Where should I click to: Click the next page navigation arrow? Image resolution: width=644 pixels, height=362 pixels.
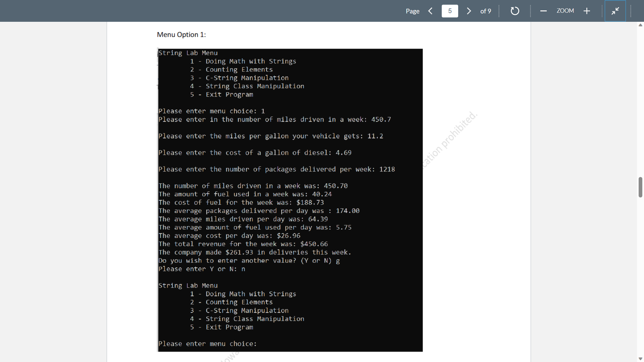(468, 11)
